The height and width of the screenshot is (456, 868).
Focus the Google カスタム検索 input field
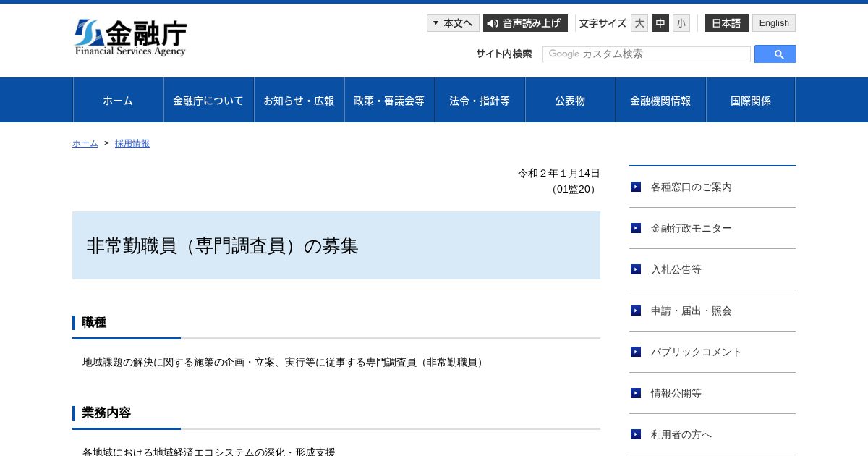pyautogui.click(x=647, y=54)
